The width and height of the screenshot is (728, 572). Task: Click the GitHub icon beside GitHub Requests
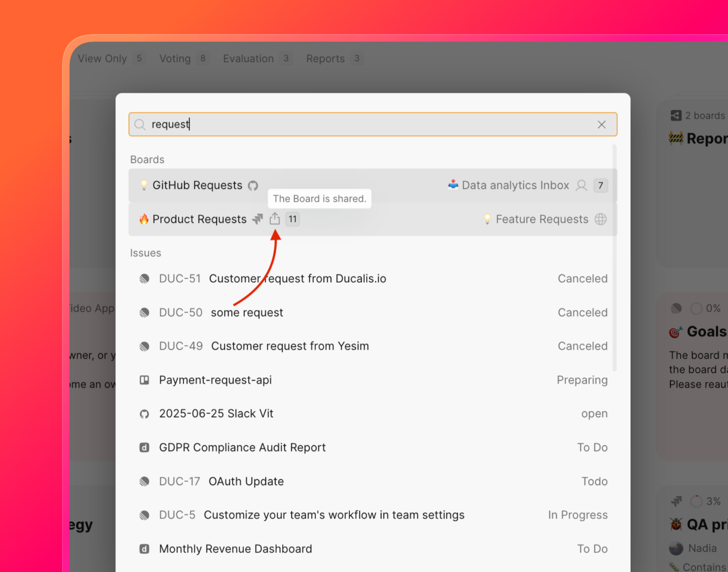point(253,186)
